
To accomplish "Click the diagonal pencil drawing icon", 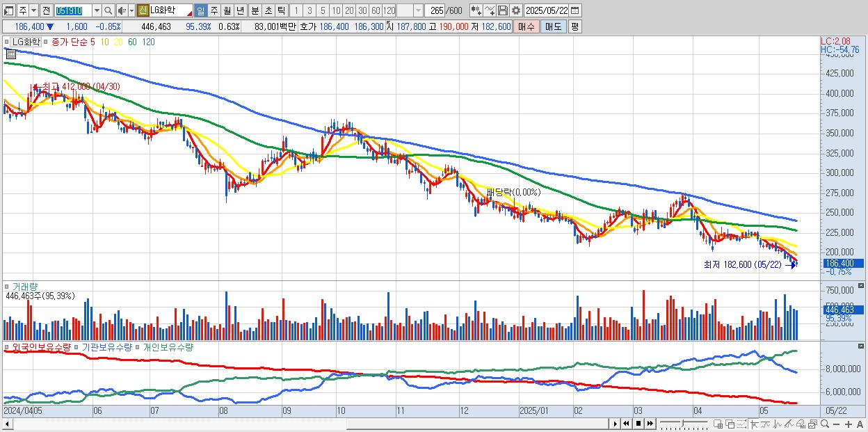I will coord(789,424).
